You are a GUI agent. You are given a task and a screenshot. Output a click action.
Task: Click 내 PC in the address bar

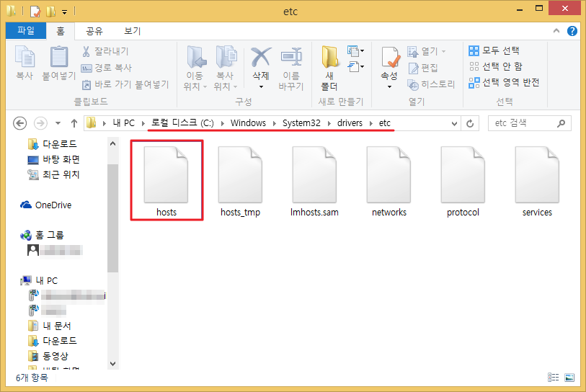(124, 123)
